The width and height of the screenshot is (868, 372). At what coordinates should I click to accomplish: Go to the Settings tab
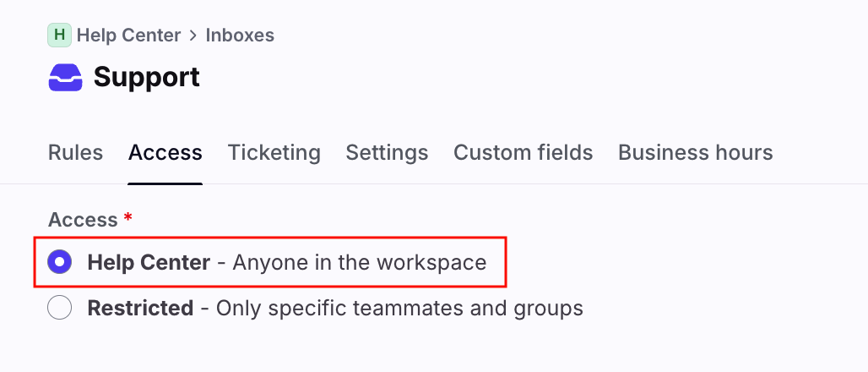[387, 153]
